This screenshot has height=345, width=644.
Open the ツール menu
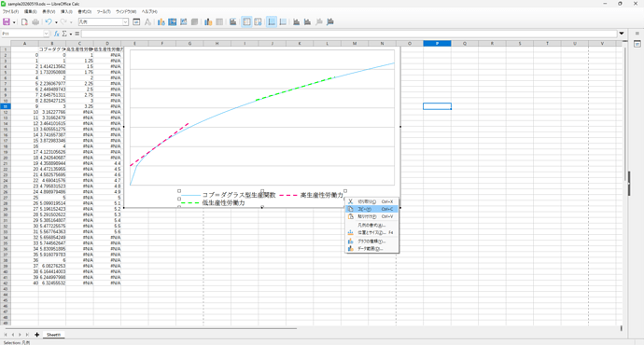pyautogui.click(x=104, y=12)
